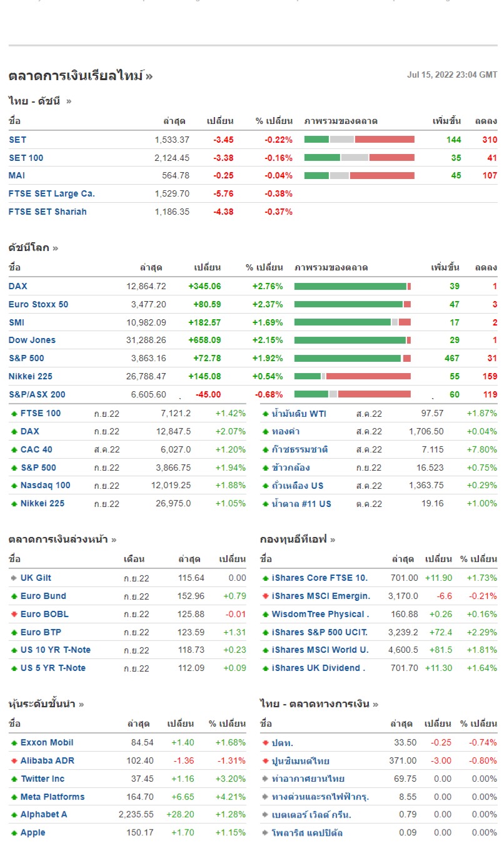Image resolution: width=504 pixels, height=845 pixels.
Task: Click the ก๊าซธรรมชาติ percent change +7.80%
Action: coord(481,449)
